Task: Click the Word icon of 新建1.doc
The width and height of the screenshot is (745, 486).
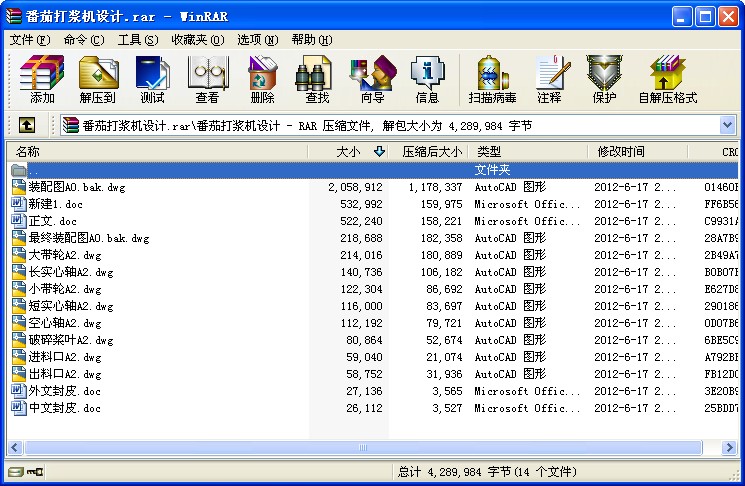Action: [19, 204]
